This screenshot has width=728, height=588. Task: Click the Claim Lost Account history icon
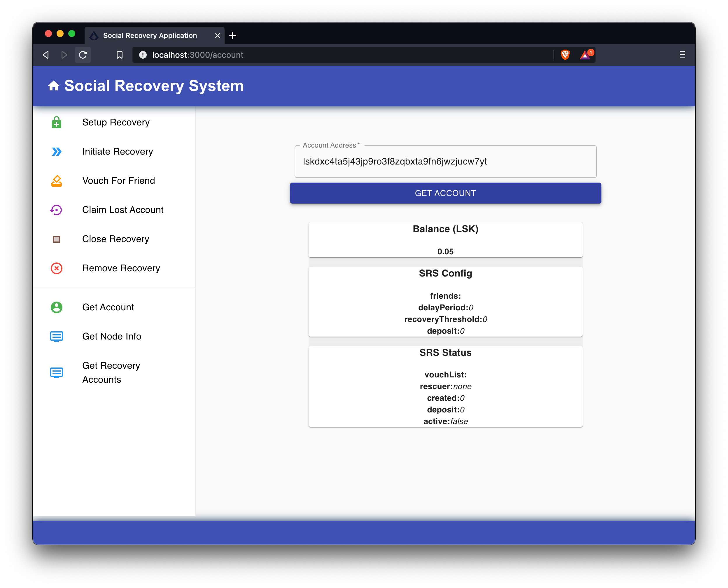[x=56, y=209]
